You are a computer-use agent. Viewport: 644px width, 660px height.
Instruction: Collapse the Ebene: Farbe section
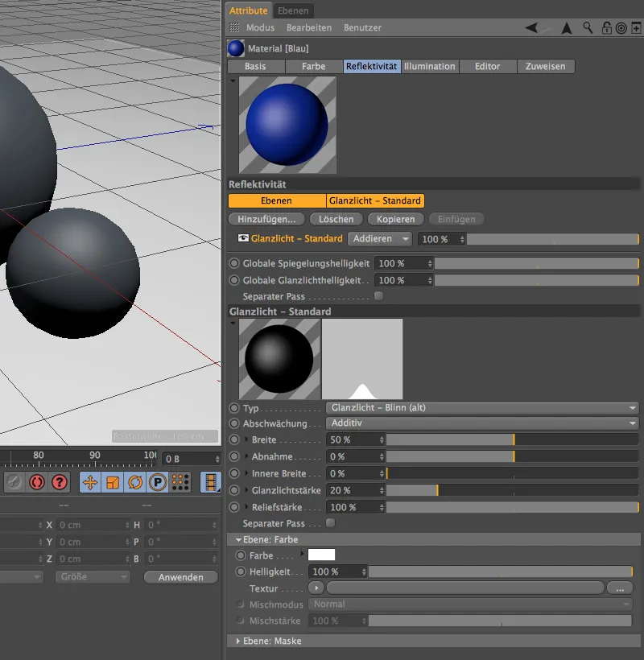point(238,539)
